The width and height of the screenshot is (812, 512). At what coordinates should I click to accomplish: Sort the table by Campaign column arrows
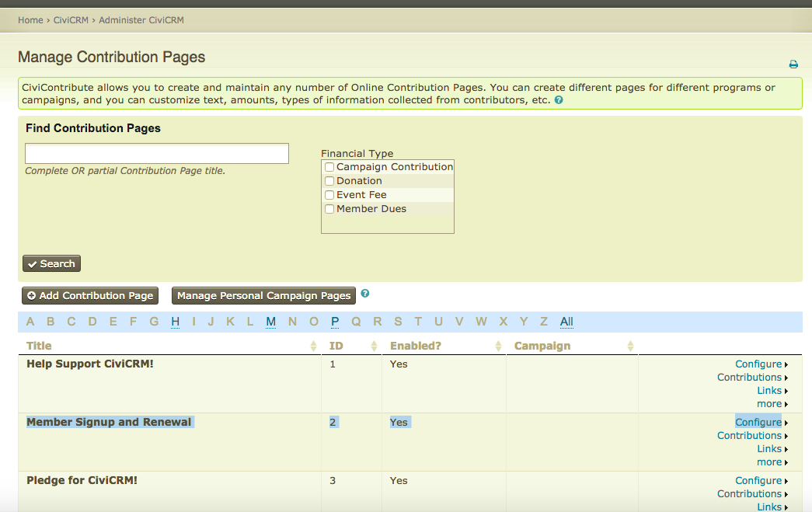[x=630, y=346]
